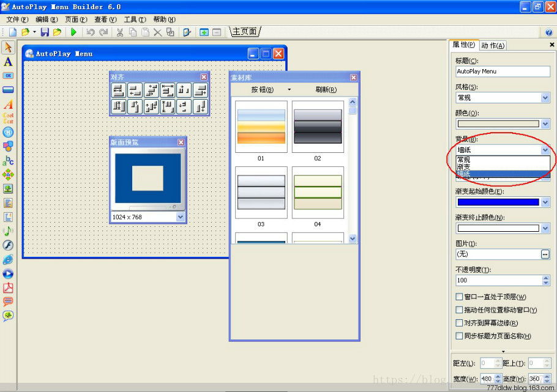Select the arrow pointer tool
This screenshot has height=392, width=557.
(8, 47)
